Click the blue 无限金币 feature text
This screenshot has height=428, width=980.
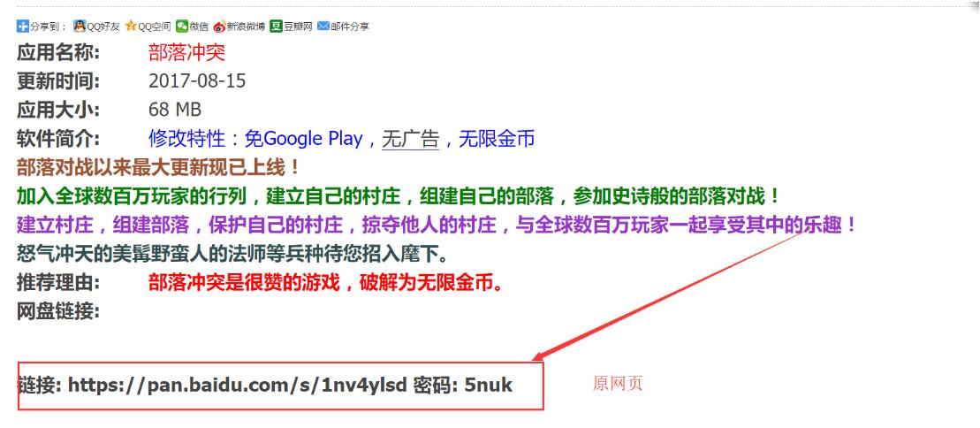point(497,138)
